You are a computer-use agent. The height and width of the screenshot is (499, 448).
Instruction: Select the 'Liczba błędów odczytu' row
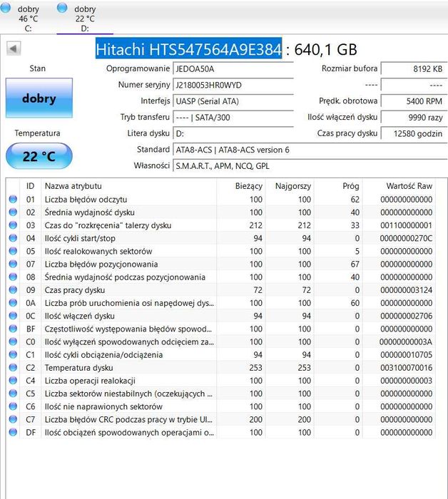[x=220, y=199]
